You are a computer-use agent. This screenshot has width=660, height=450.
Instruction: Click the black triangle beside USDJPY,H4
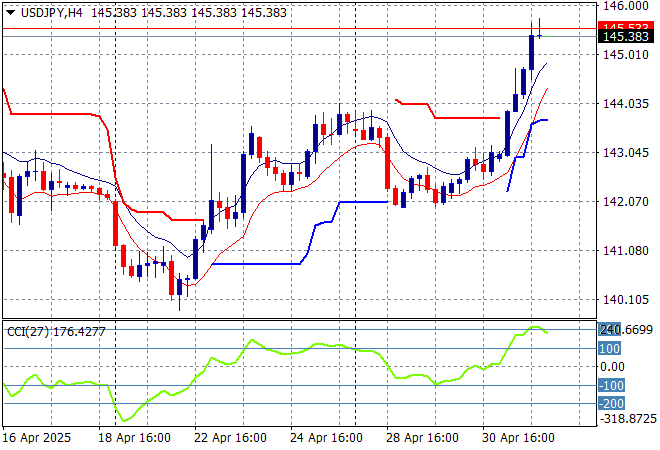tap(11, 13)
